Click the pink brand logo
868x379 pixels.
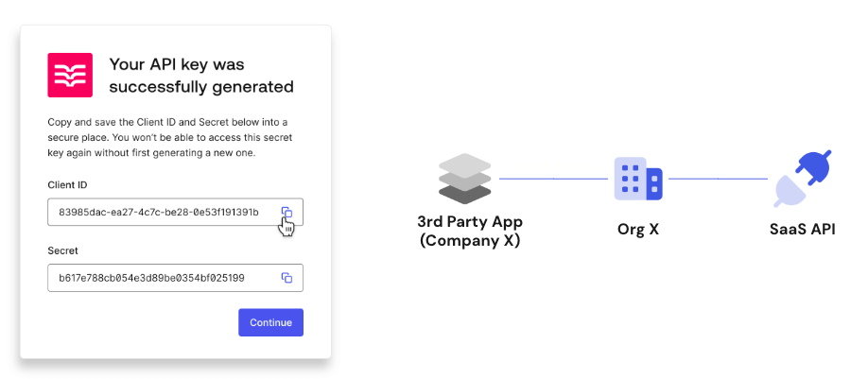pyautogui.click(x=70, y=75)
